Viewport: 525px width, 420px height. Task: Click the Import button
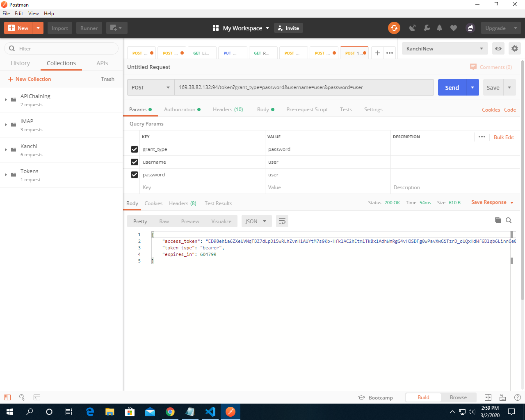(60, 28)
